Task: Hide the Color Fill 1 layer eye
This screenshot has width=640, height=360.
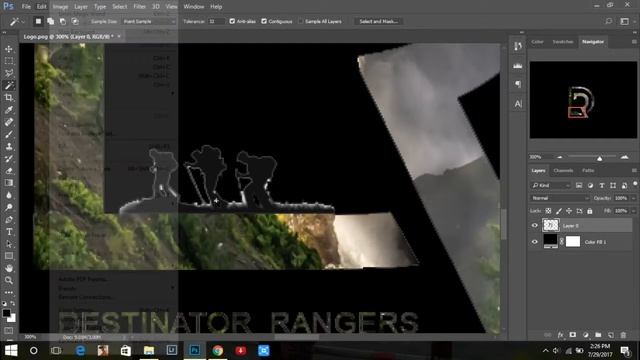Action: pyautogui.click(x=535, y=242)
